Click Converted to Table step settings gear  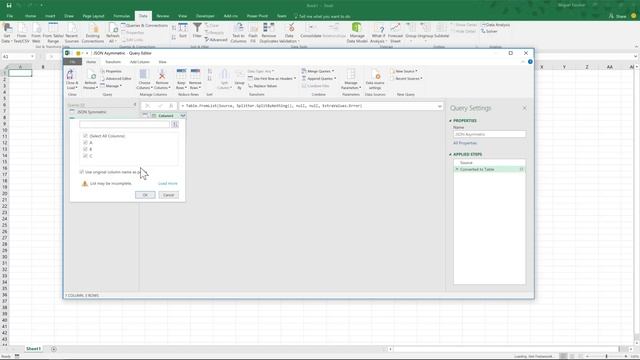[x=521, y=169]
